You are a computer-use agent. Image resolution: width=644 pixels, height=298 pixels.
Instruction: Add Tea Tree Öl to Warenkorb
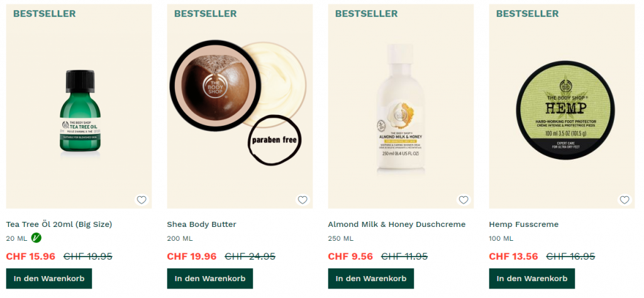[49, 279]
